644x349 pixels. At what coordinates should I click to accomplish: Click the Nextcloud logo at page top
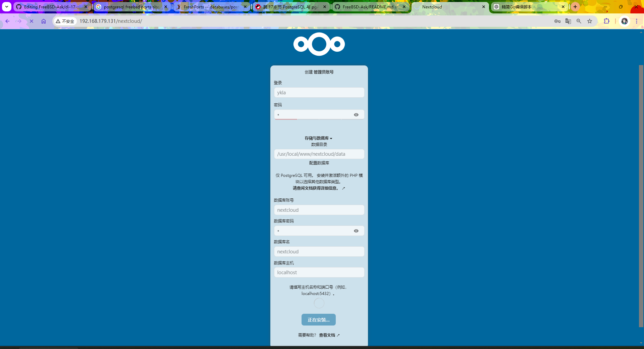point(319,44)
